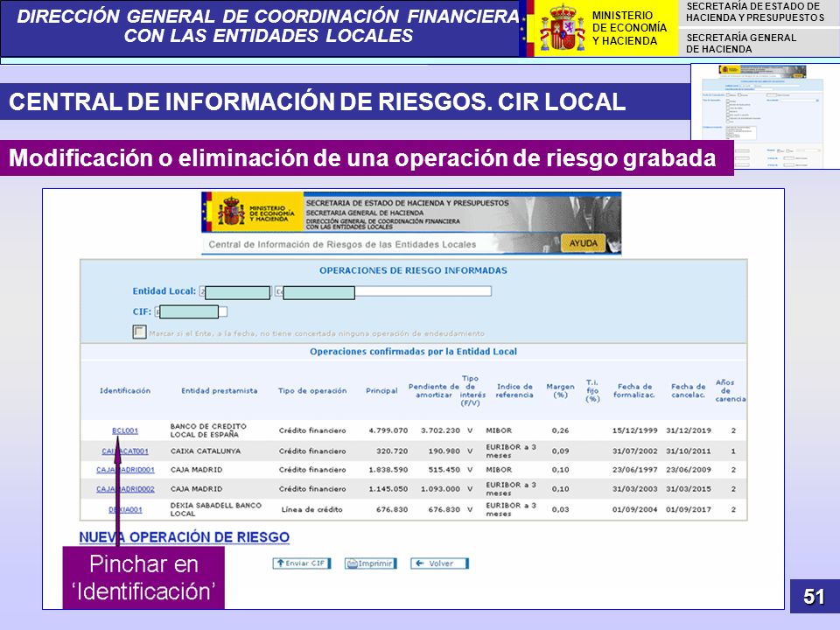This screenshot has height=630, width=840.
Task: Open the BCL001 operation link
Action: (x=125, y=430)
